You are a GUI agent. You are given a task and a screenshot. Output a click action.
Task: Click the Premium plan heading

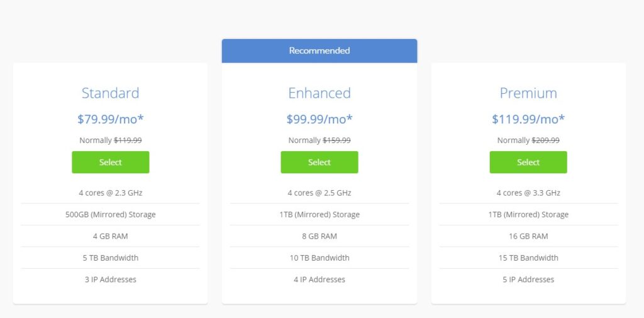click(528, 93)
